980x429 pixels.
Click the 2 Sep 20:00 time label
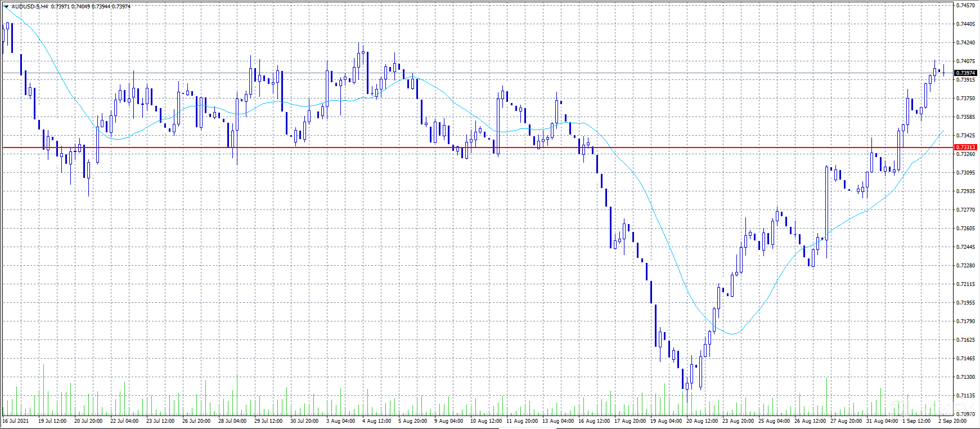click(x=952, y=421)
